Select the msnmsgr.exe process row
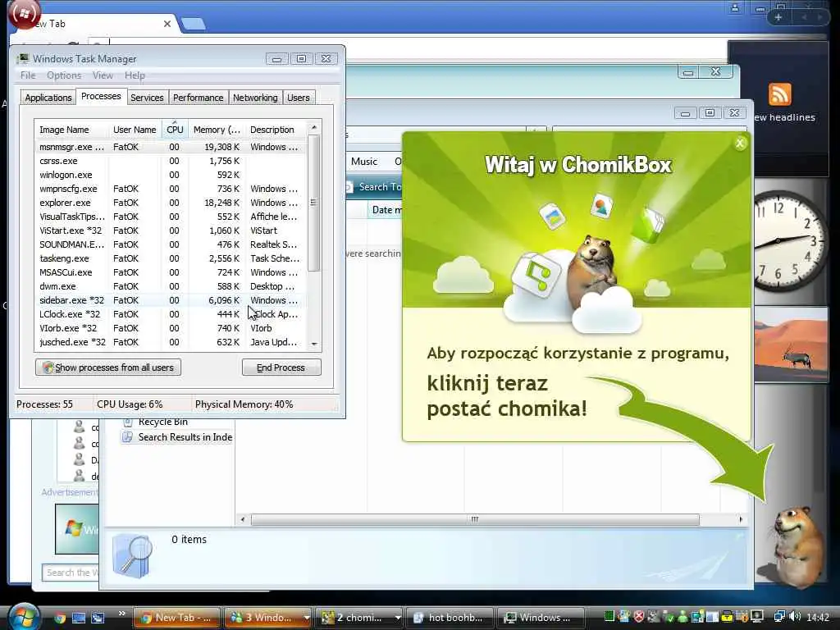Screen dimensions: 840x630 171,147
